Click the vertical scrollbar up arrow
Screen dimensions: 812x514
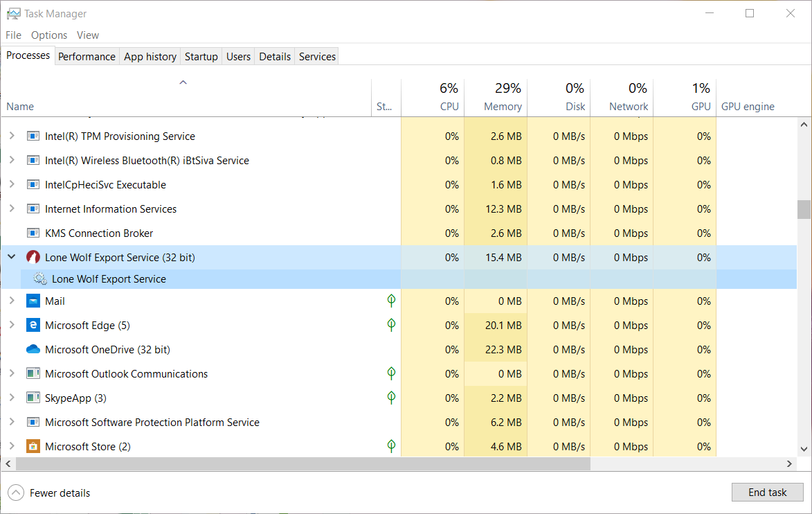click(x=804, y=125)
